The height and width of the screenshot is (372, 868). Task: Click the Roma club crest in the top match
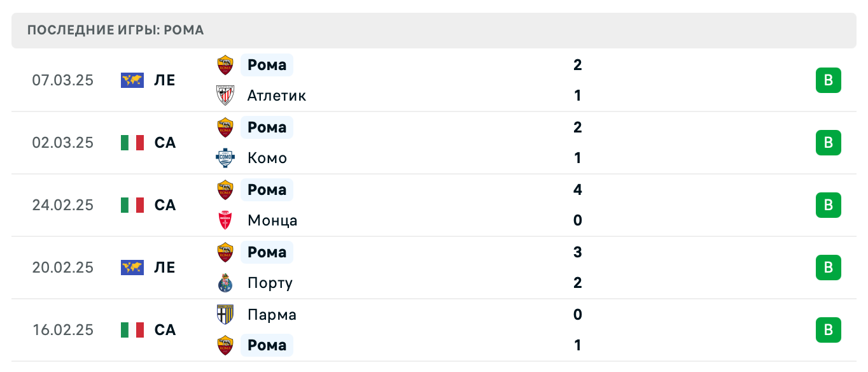225,65
